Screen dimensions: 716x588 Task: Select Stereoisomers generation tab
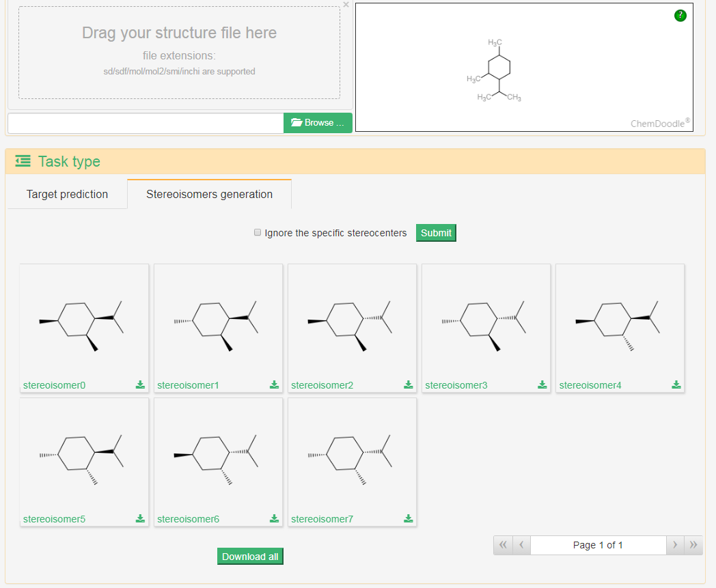pos(209,195)
